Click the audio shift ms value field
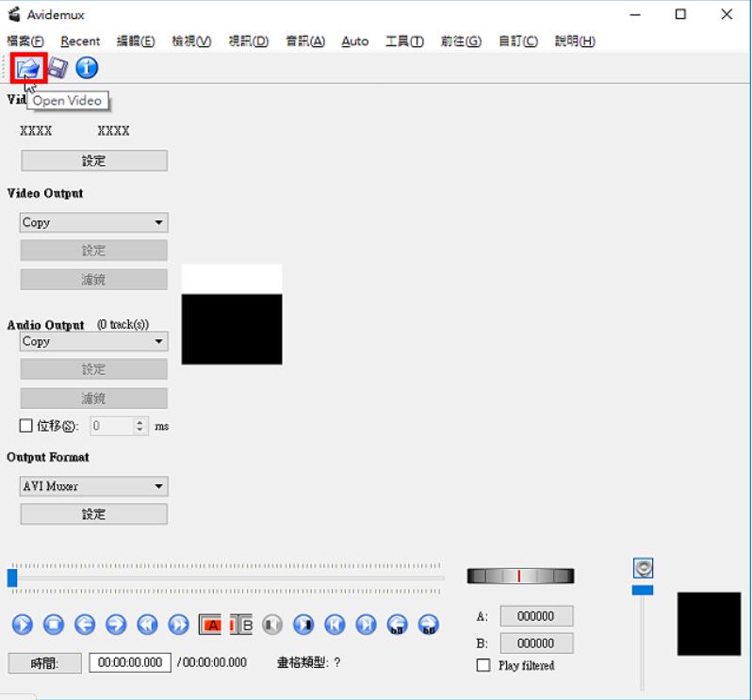This screenshot has height=700, width=752. click(x=111, y=426)
